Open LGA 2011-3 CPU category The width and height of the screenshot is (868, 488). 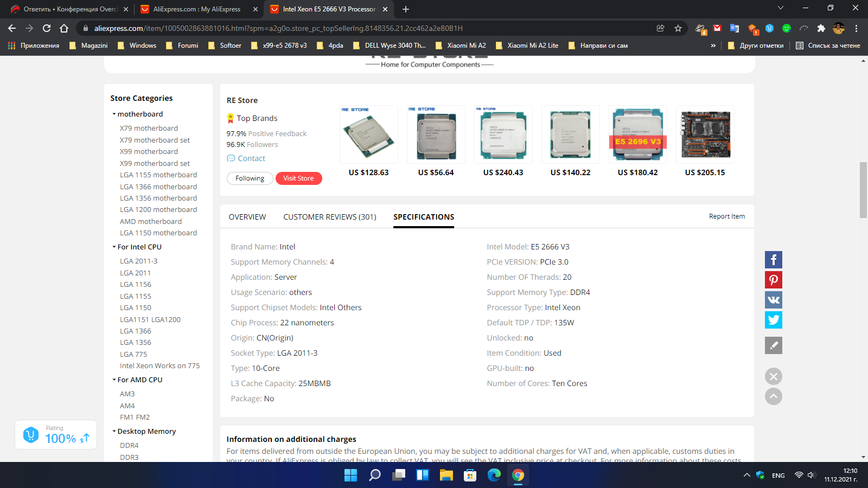[138, 261]
